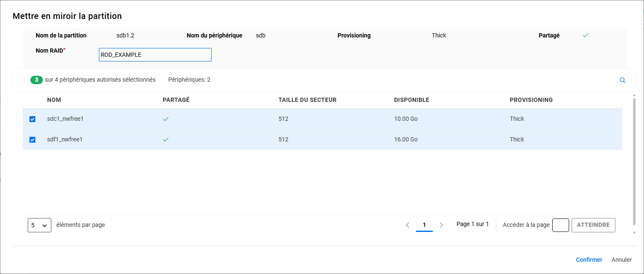Click the go-to-page number input box
This screenshot has width=644, height=274.
pyautogui.click(x=560, y=225)
